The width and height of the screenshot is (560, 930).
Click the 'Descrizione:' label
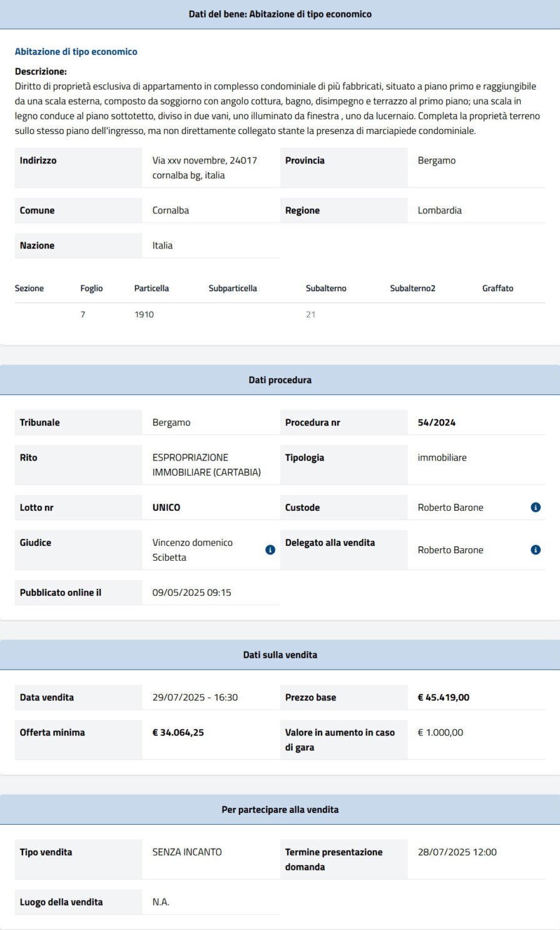click(x=41, y=71)
